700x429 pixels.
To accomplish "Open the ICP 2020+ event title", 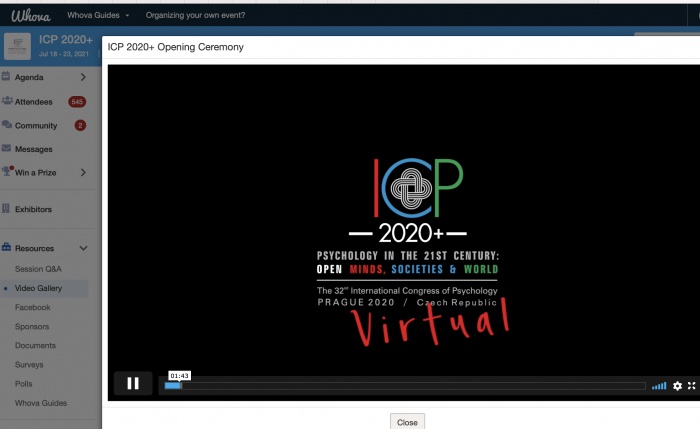I will pos(66,40).
